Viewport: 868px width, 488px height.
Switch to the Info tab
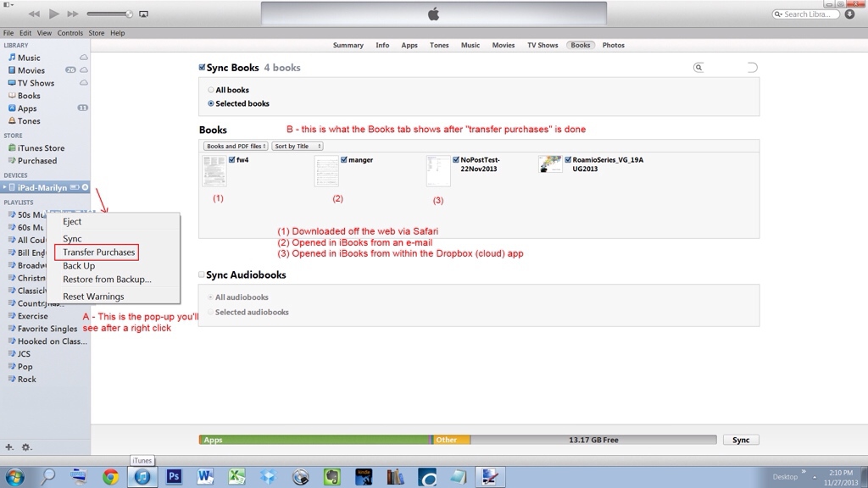tap(382, 46)
